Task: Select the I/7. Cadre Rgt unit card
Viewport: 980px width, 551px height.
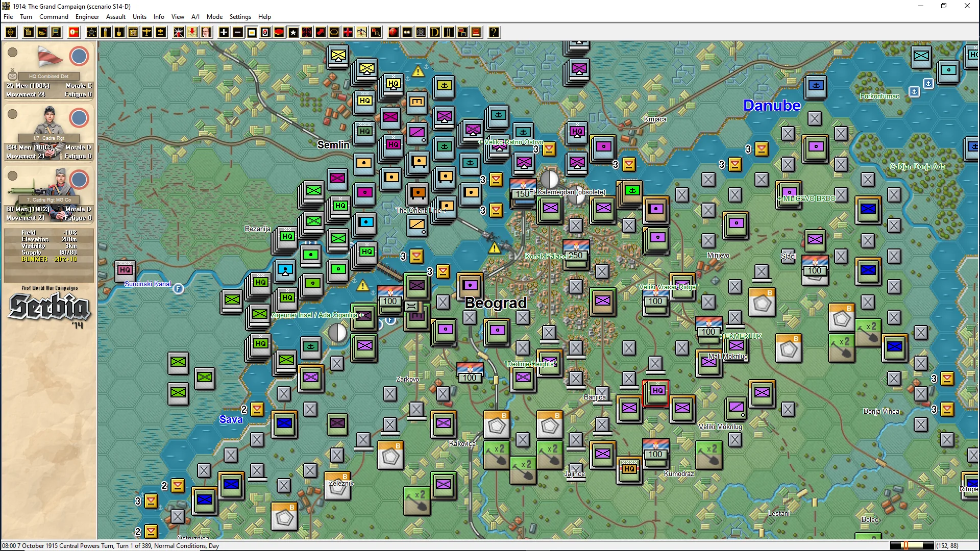Action: point(49,133)
